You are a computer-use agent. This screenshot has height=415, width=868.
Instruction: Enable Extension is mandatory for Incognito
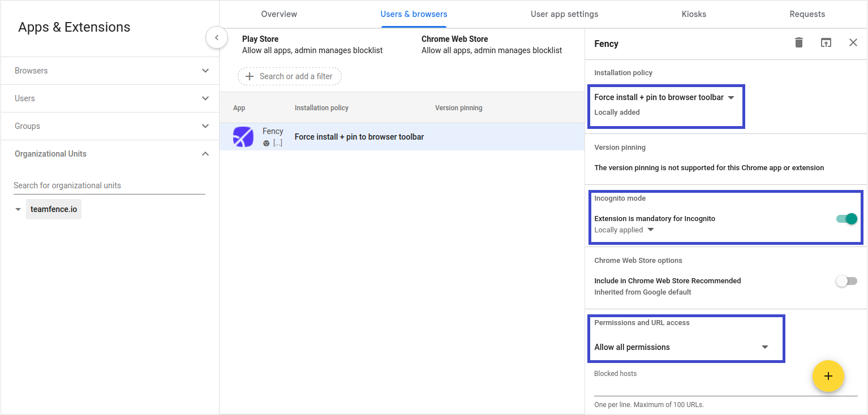click(x=846, y=218)
